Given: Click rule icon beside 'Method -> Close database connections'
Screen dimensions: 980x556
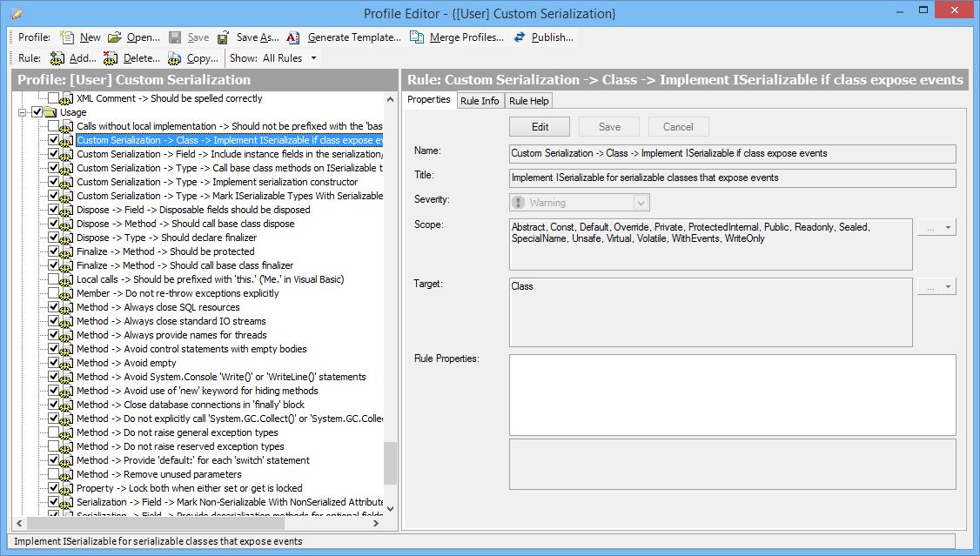Looking at the screenshot, I should pyautogui.click(x=65, y=405).
